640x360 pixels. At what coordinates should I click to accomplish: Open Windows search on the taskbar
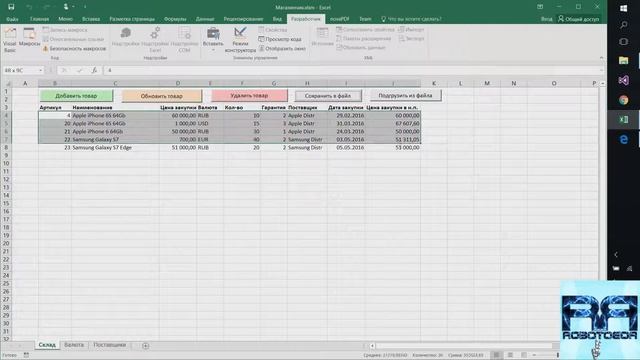coord(624,25)
